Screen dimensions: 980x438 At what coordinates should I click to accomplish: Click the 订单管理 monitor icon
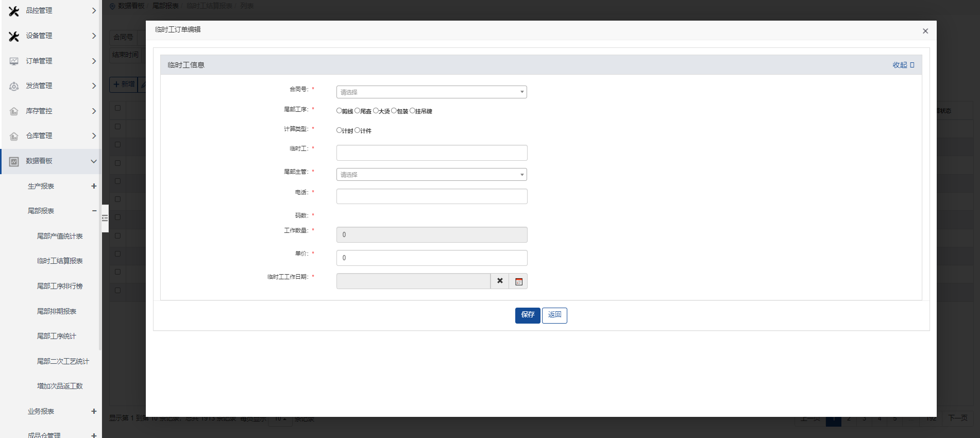click(14, 61)
